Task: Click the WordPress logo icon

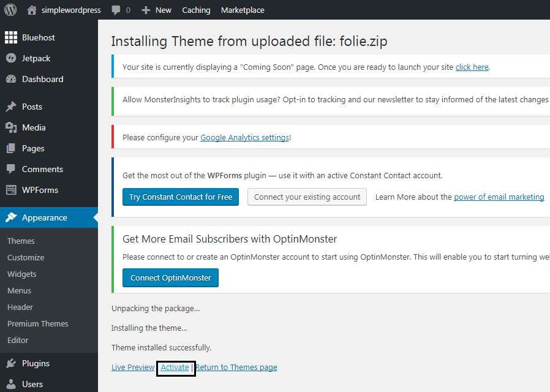Action: coord(10,10)
